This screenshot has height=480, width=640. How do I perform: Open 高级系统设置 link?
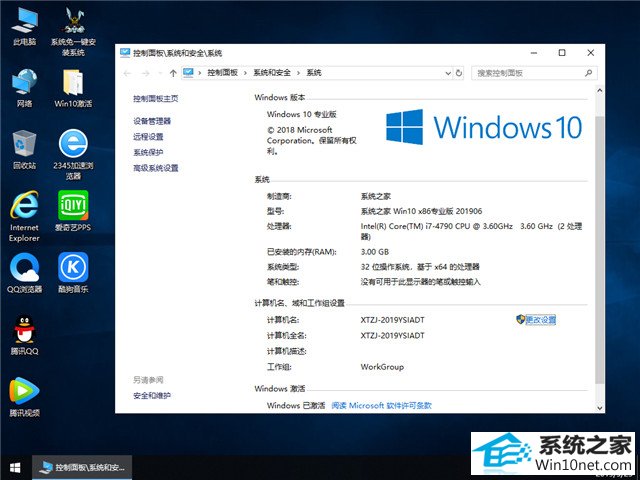point(156,168)
